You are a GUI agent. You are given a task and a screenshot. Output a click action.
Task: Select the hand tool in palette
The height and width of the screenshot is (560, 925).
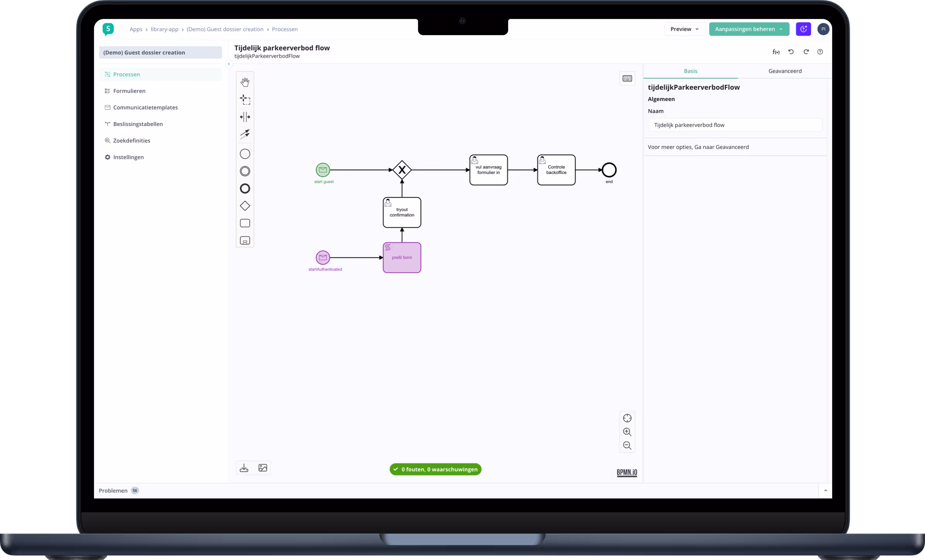[x=245, y=82]
